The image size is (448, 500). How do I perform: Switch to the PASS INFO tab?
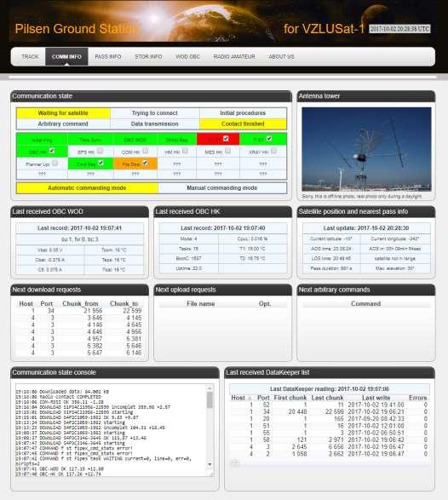[108, 57]
